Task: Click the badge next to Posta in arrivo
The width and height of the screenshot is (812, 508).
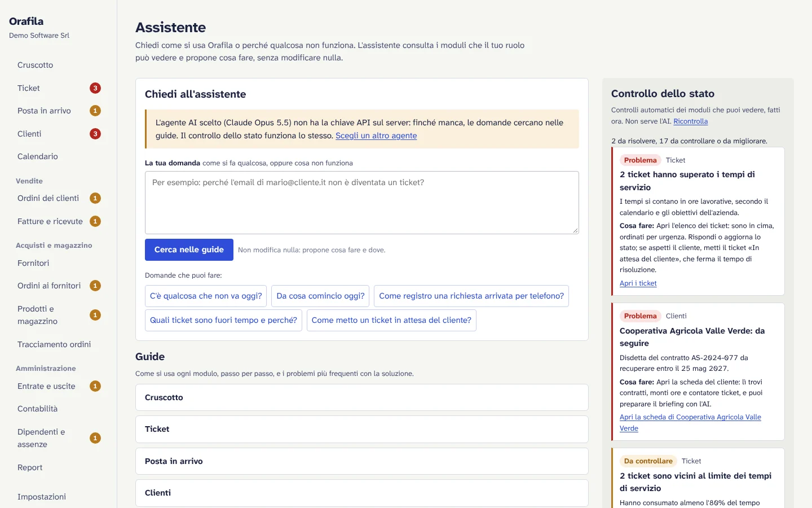Action: (x=95, y=111)
